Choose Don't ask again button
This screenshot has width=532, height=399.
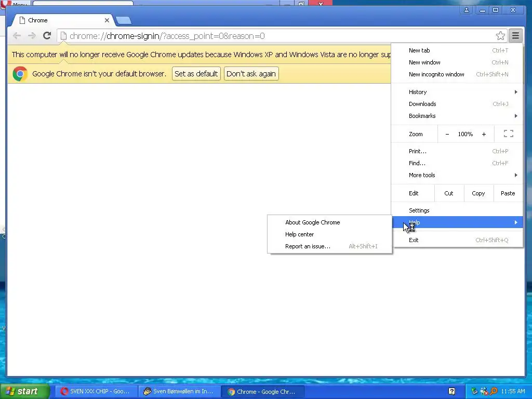point(251,74)
